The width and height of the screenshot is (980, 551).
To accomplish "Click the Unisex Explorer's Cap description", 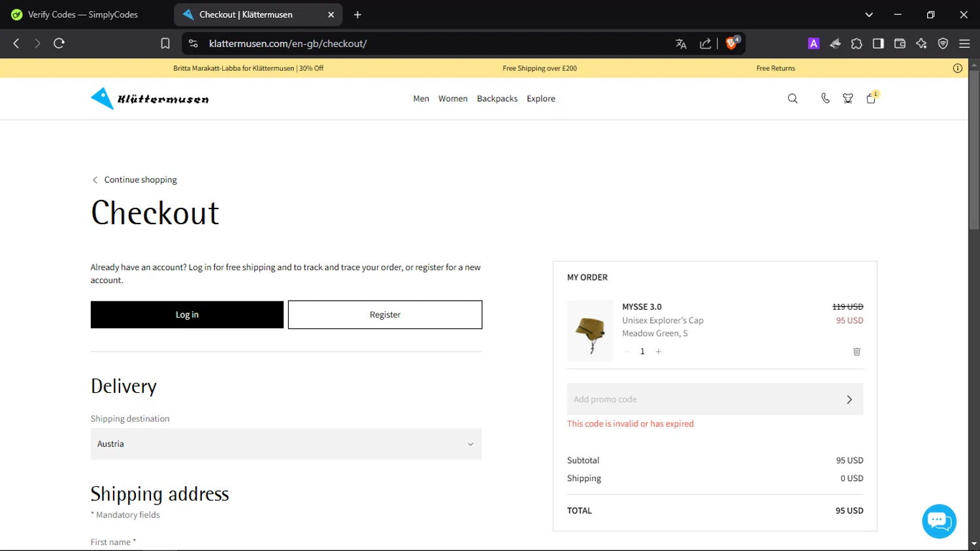I will click(x=662, y=320).
